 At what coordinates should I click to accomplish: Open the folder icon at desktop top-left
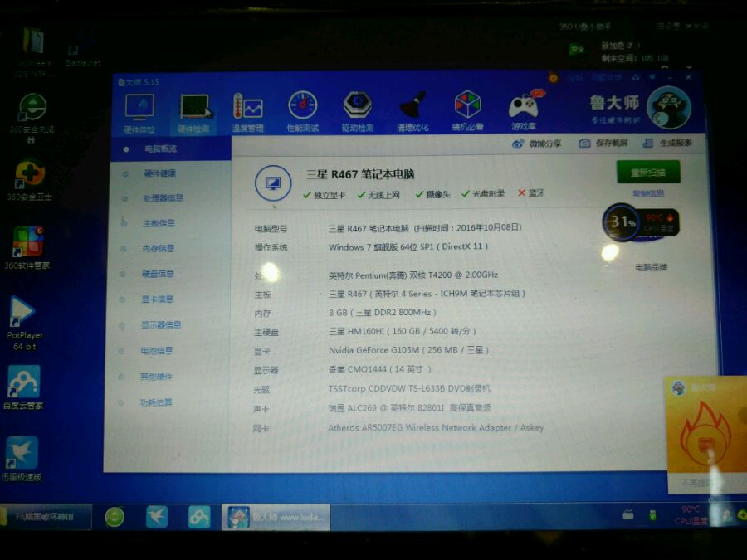pos(33,51)
